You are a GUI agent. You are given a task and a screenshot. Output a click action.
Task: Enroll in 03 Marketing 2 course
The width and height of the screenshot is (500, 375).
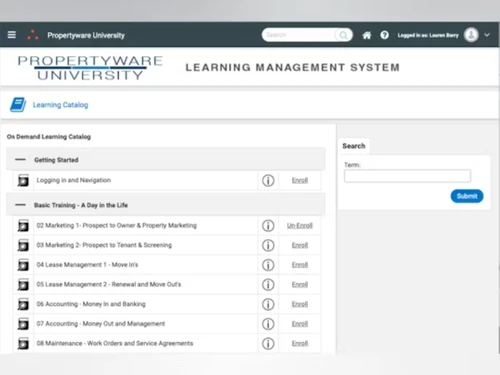point(300,245)
